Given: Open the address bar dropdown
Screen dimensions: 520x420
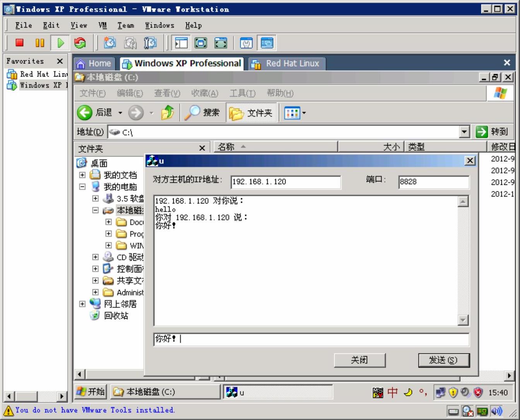Looking at the screenshot, I should point(465,132).
